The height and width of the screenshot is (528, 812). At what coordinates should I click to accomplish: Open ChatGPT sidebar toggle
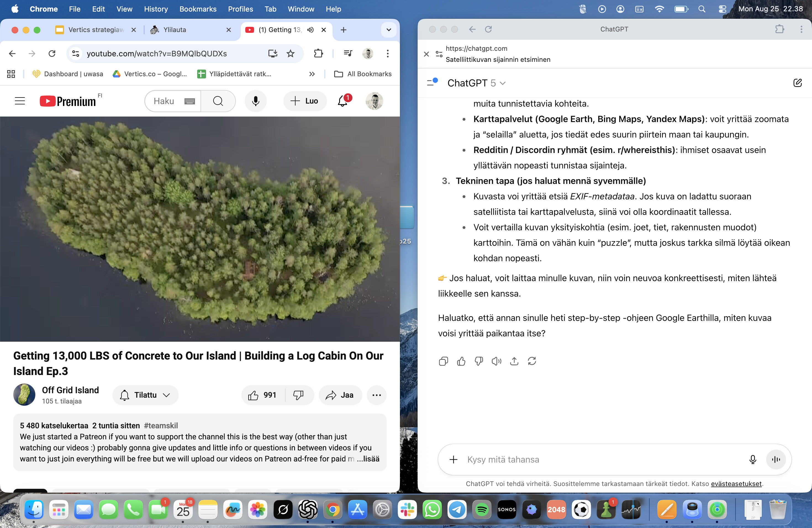pos(432,82)
